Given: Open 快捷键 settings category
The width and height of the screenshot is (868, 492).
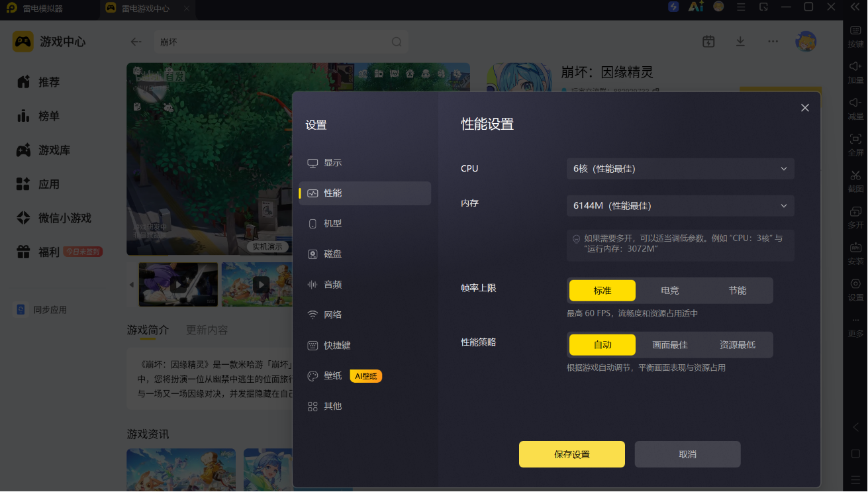Looking at the screenshot, I should (x=365, y=346).
